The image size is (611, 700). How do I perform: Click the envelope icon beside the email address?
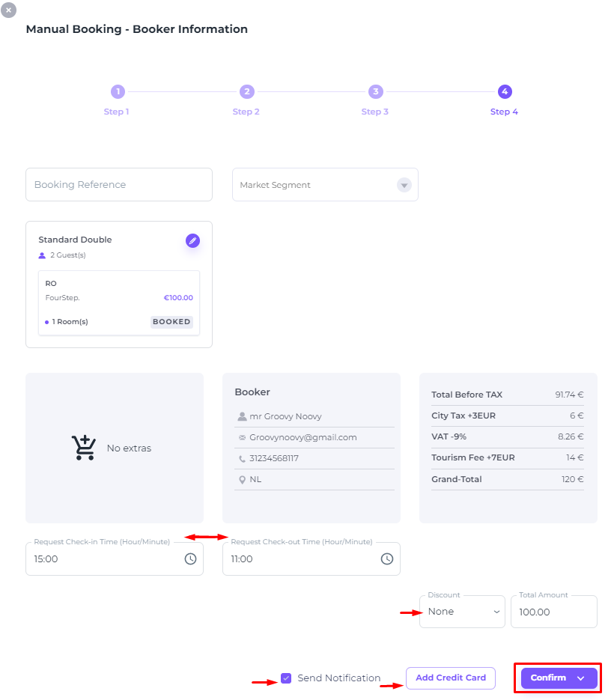(242, 437)
